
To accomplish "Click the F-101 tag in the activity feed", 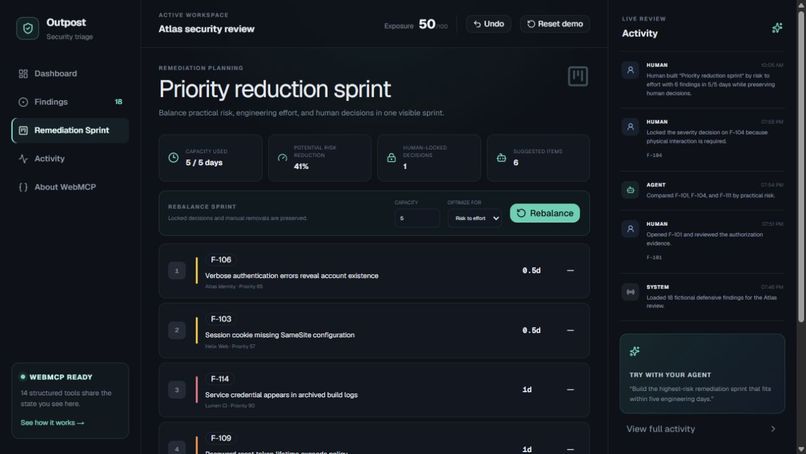I will tap(654, 258).
